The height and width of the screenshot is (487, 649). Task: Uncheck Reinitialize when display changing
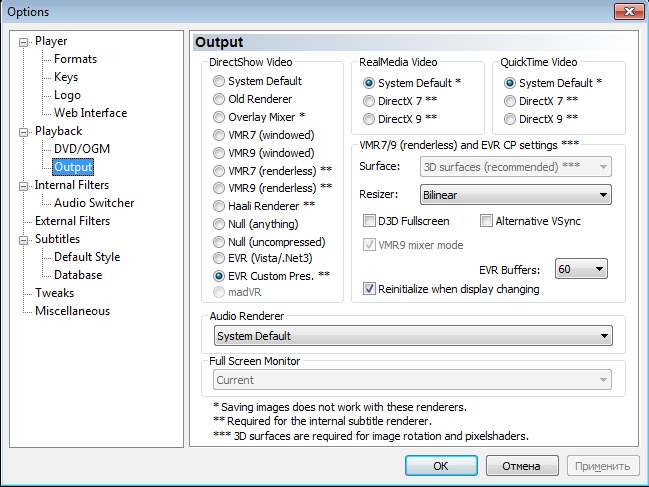pyautogui.click(x=369, y=289)
